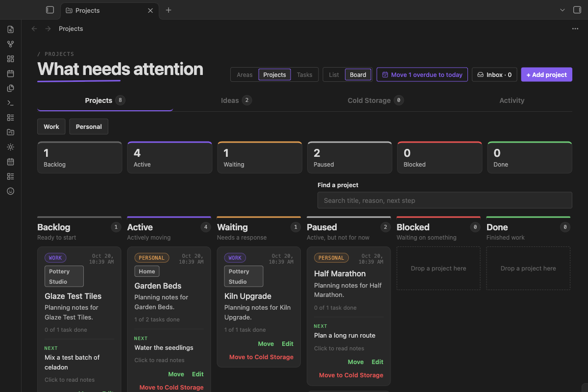Click Move 1 overdue to today
588x392 pixels.
(x=422, y=74)
